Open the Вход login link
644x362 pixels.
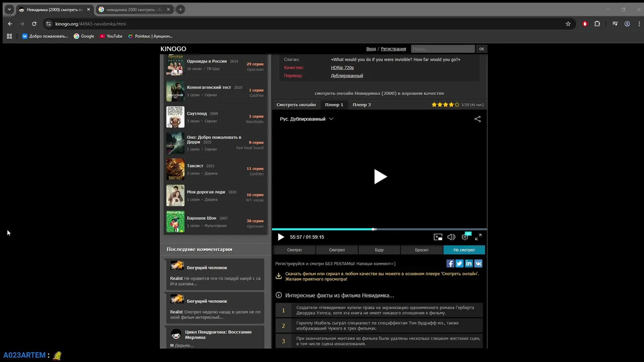coord(371,49)
